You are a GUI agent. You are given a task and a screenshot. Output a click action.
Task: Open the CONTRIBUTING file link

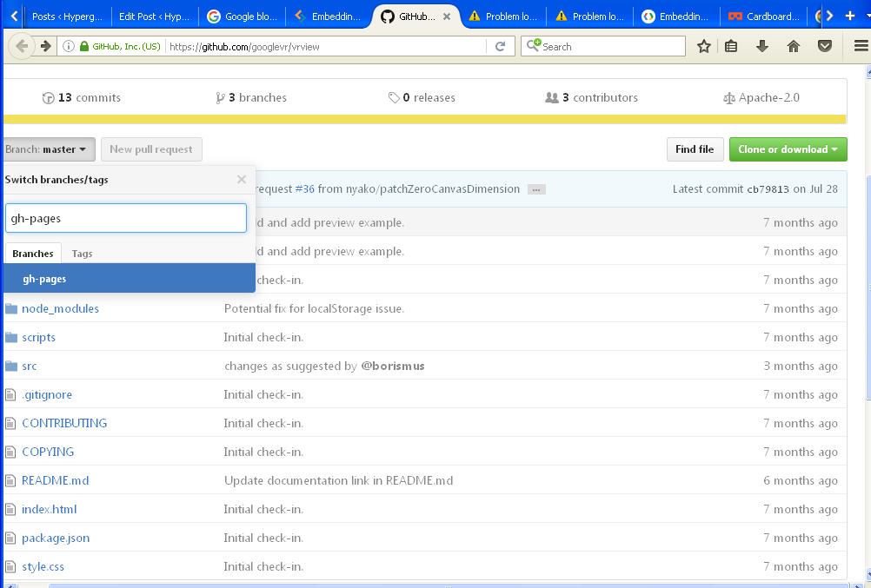pyautogui.click(x=64, y=423)
